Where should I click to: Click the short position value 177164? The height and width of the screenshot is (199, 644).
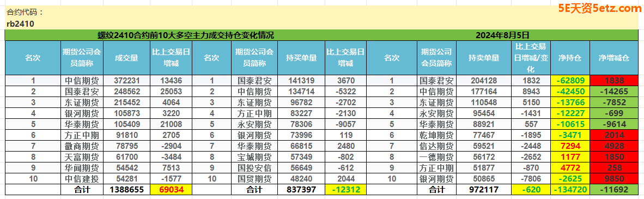tap(483, 91)
